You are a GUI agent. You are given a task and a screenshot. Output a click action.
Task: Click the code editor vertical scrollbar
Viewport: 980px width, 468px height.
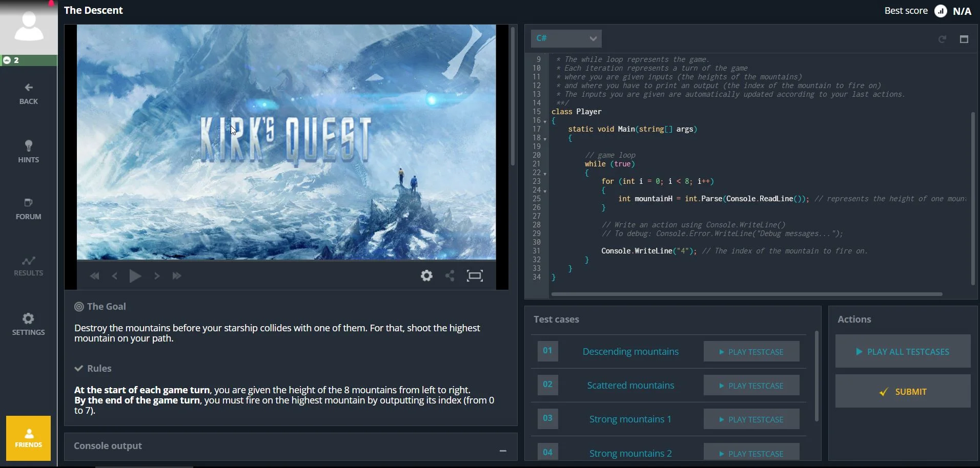(x=973, y=198)
